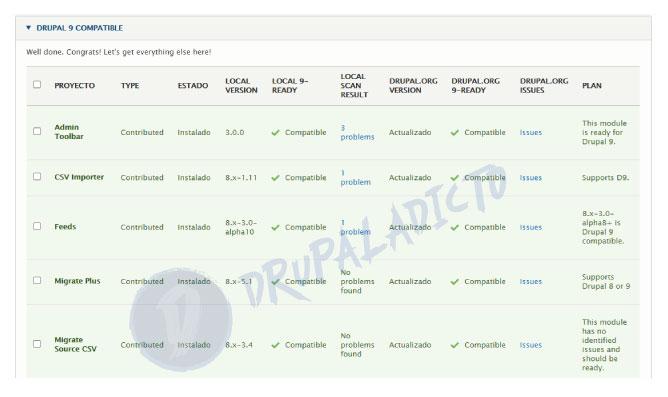Select the Admin Toolbar project name
The height and width of the screenshot is (397, 668).
69,132
